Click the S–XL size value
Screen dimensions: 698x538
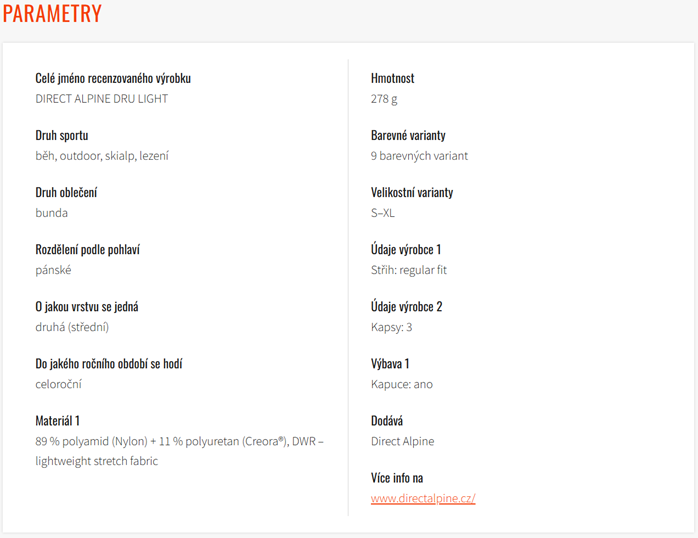[x=382, y=213]
